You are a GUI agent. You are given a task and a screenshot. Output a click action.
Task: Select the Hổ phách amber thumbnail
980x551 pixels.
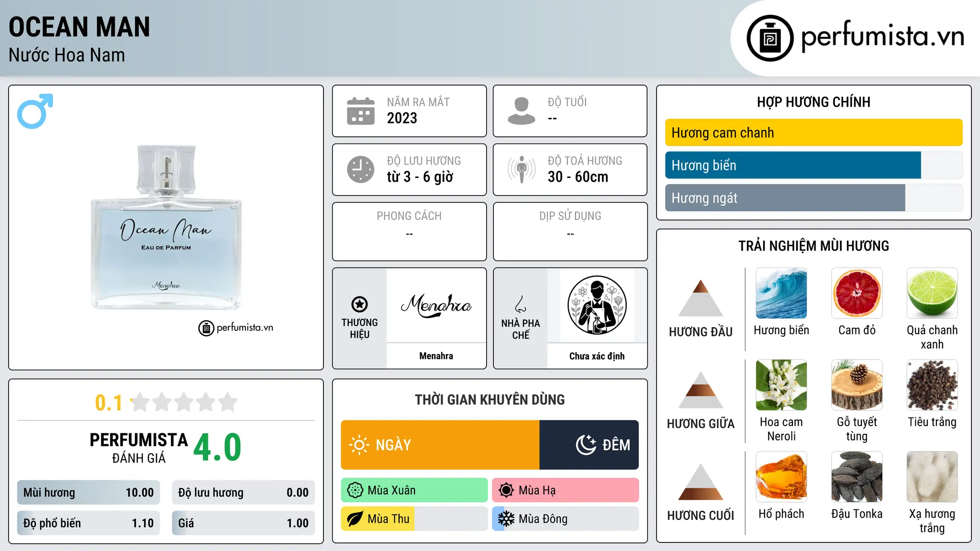tap(781, 477)
